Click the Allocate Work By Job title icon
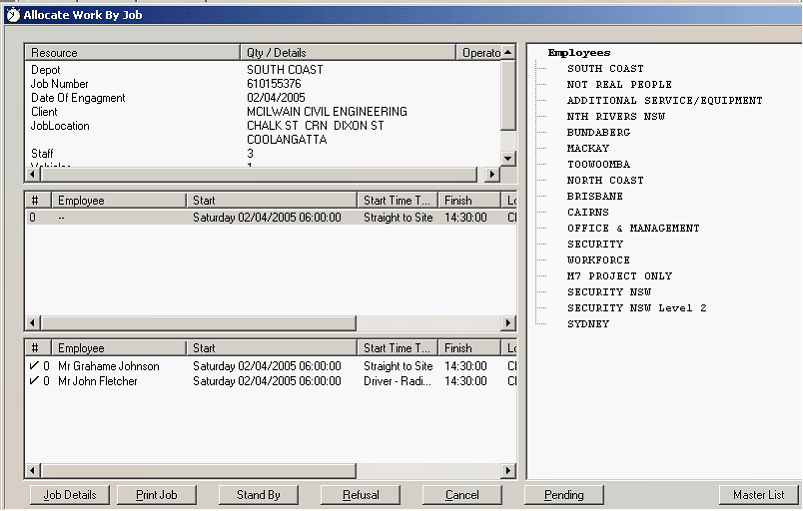Image resolution: width=803 pixels, height=511 pixels. coord(12,14)
